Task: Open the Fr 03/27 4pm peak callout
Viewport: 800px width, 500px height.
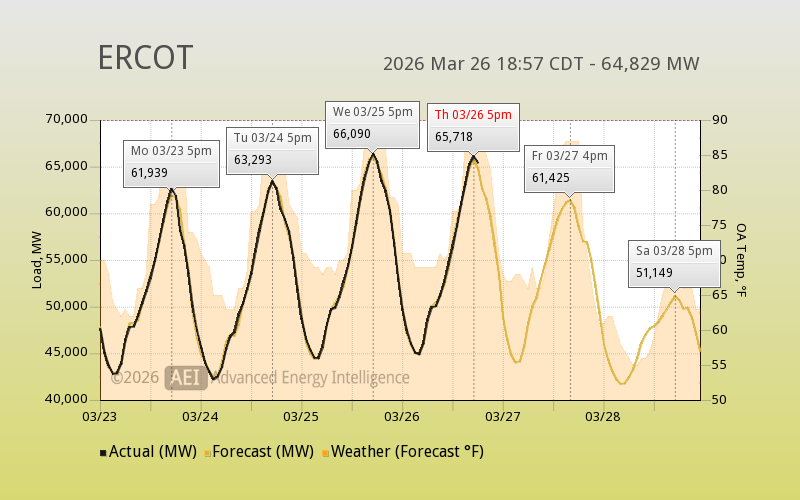Action: pyautogui.click(x=570, y=167)
